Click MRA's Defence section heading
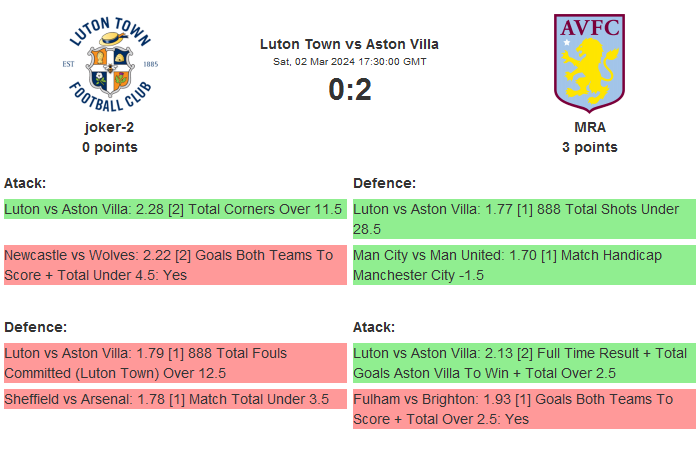 pos(384,183)
